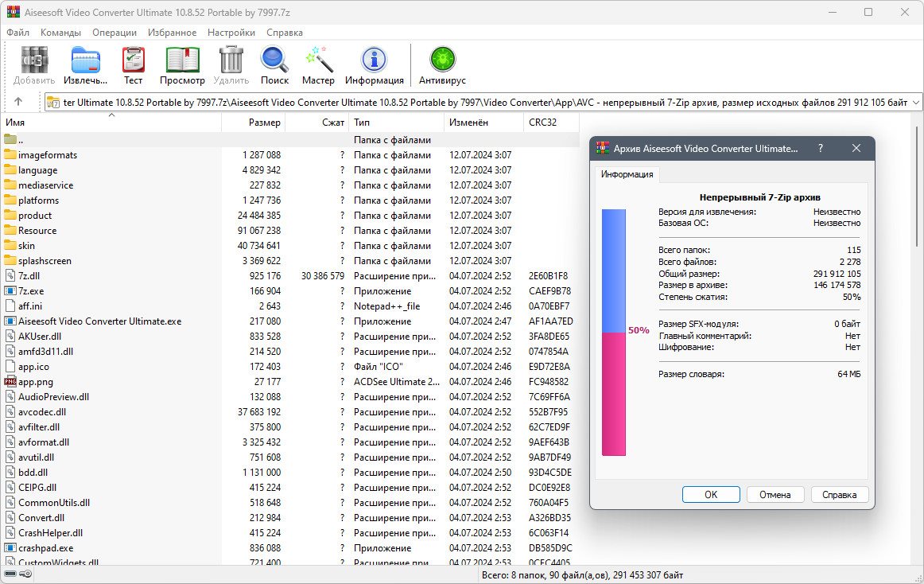
Task: Launch the Мастер (Wizard) wand icon
Action: [x=318, y=62]
